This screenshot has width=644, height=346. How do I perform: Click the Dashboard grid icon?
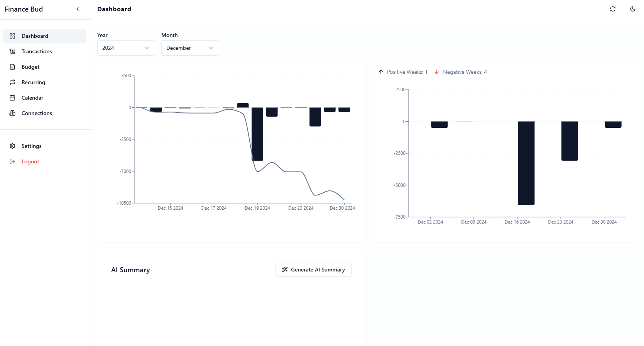point(12,36)
